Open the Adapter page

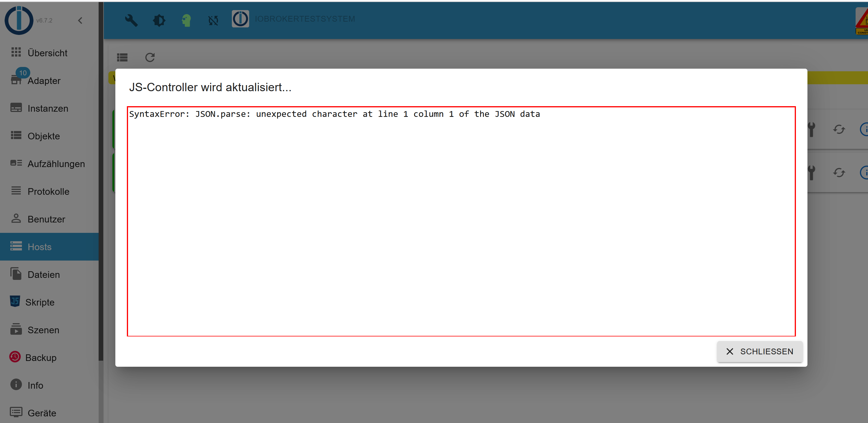click(x=44, y=81)
